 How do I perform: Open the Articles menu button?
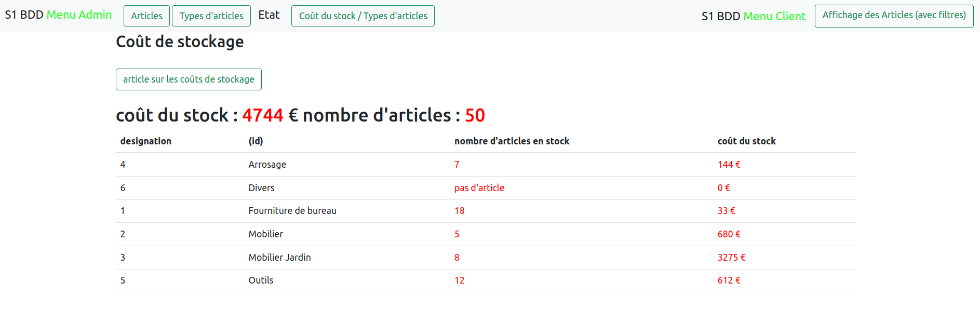click(x=146, y=16)
